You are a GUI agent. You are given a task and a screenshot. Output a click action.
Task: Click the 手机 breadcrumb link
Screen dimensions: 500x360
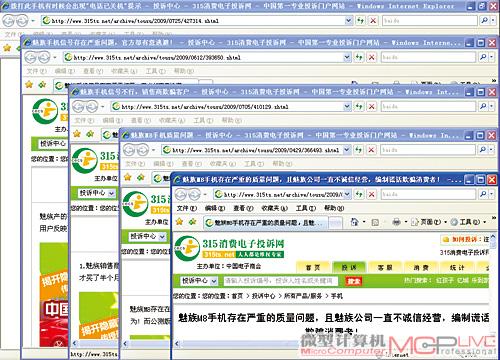pos(337,296)
